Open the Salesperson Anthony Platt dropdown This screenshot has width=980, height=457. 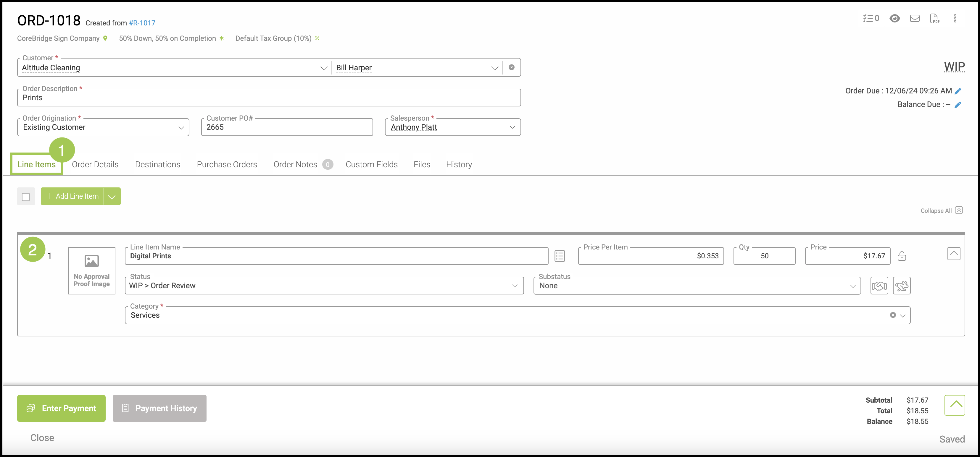[x=452, y=127]
